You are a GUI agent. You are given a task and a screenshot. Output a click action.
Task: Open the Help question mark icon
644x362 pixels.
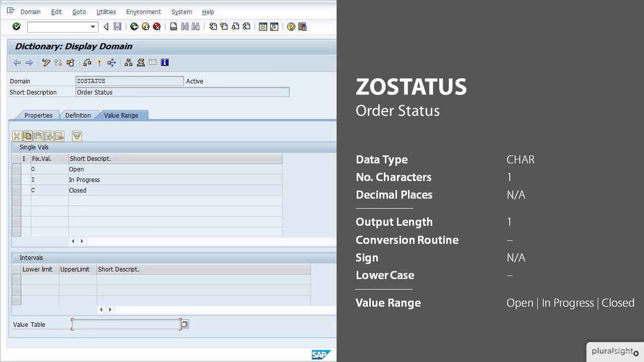[x=291, y=27]
